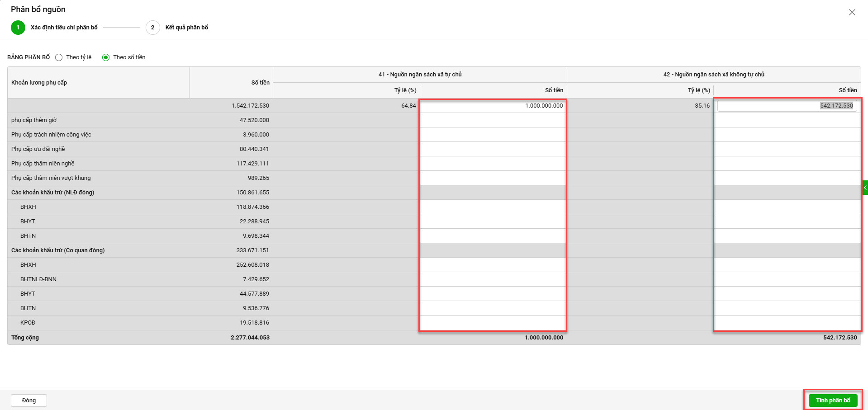Click the 41 - Nguồn ngân sách xã tự chủ header
868x410 pixels.
(420, 75)
